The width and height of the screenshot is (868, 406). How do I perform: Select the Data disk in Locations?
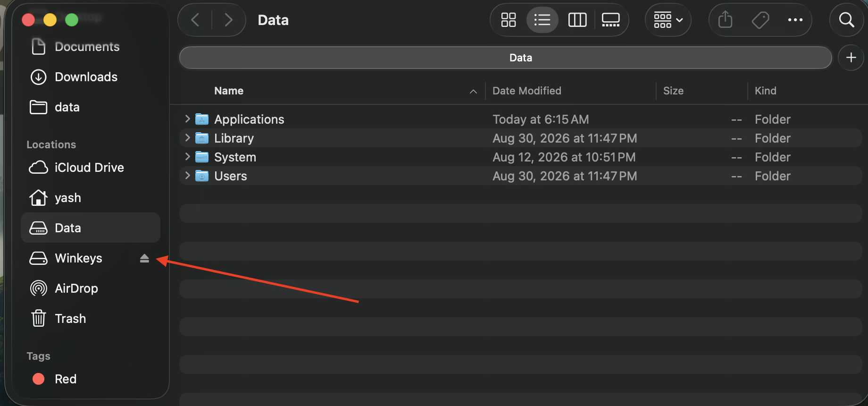pos(90,228)
